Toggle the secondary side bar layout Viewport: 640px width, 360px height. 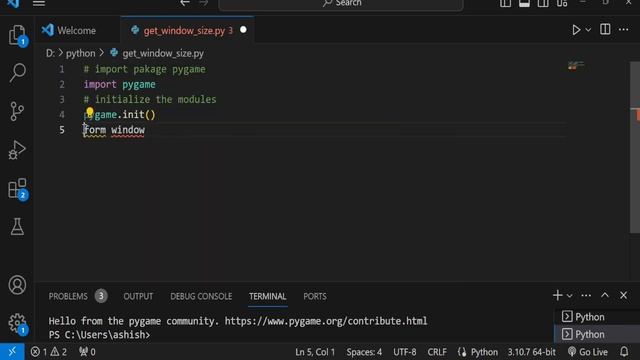pyautogui.click(x=543, y=3)
